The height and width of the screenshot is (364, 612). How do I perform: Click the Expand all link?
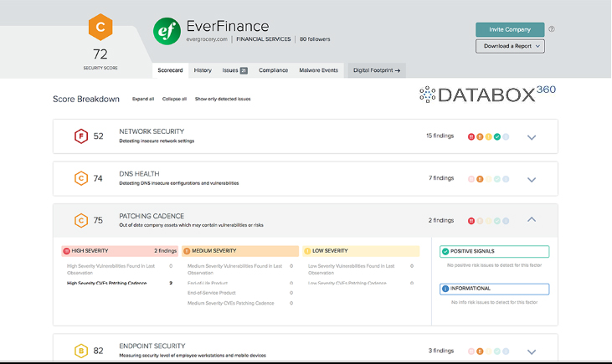pos(143,99)
